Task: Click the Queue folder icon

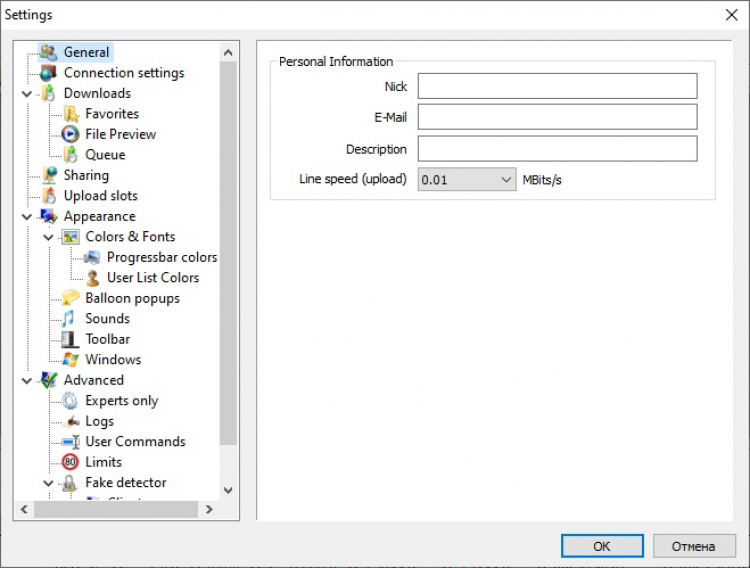Action: click(x=70, y=155)
